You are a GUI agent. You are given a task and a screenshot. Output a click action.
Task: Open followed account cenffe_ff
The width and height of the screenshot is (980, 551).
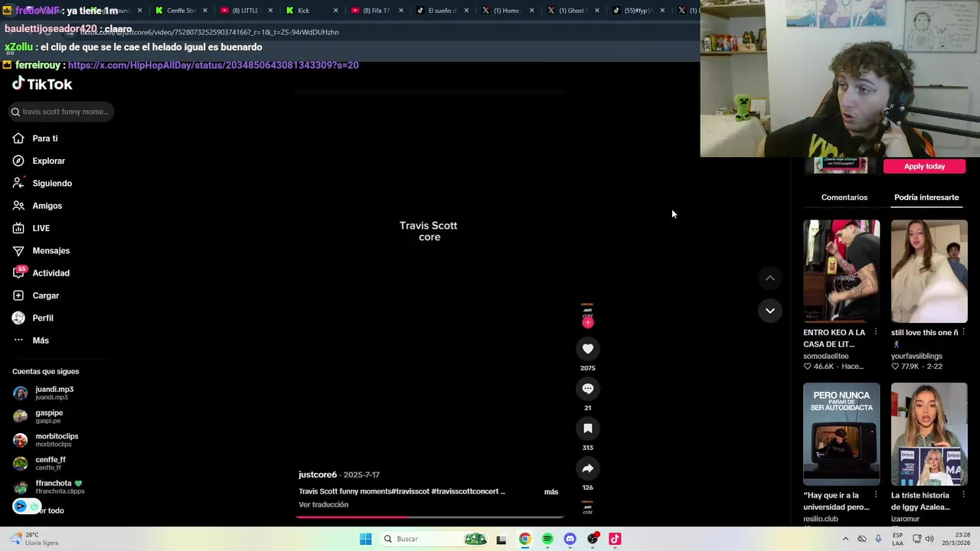tap(51, 463)
